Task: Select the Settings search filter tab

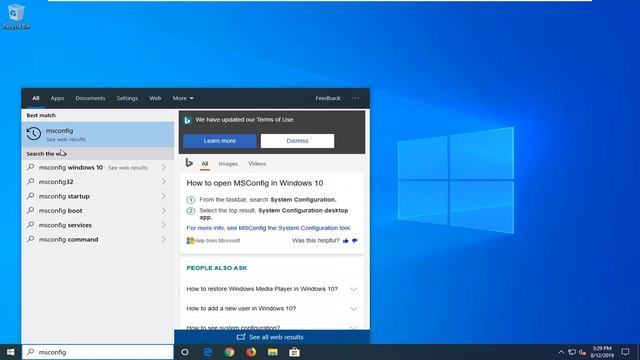Action: (x=127, y=98)
